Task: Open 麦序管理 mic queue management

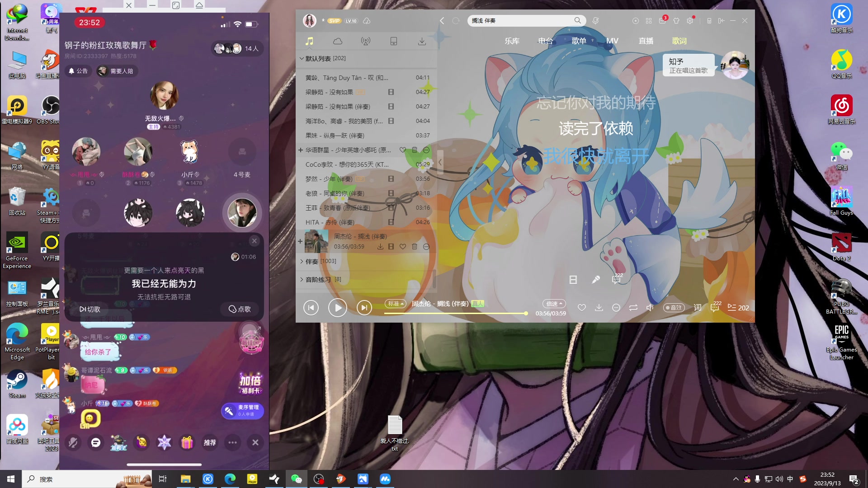Action: click(x=242, y=411)
